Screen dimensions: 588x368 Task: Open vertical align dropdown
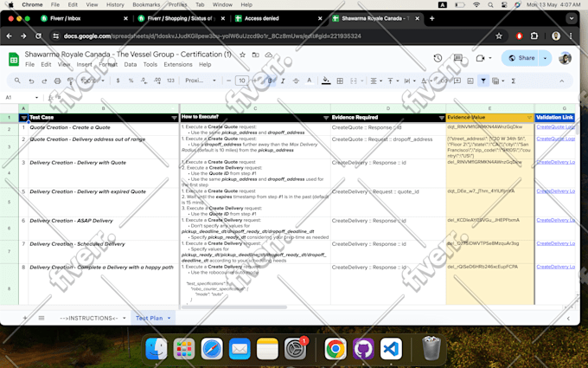tap(393, 81)
